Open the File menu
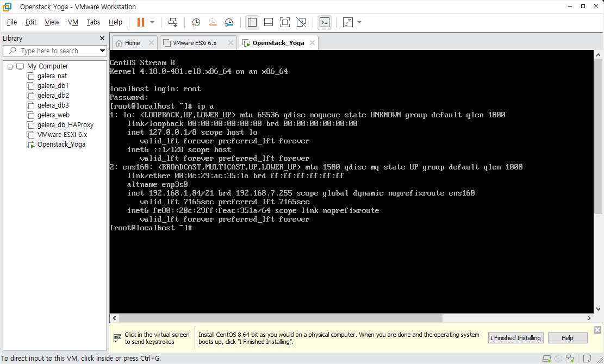 click(12, 22)
